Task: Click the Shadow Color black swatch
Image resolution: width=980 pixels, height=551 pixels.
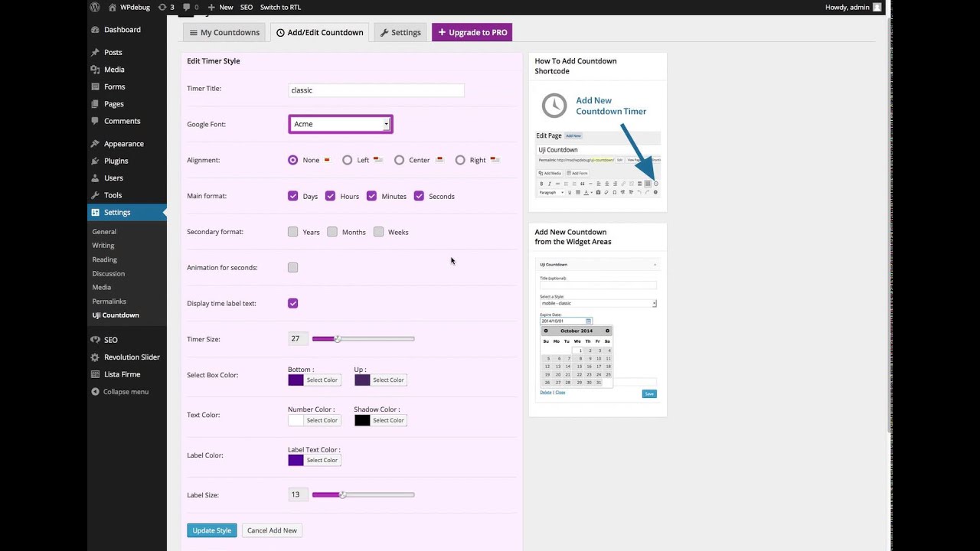Action: click(362, 420)
